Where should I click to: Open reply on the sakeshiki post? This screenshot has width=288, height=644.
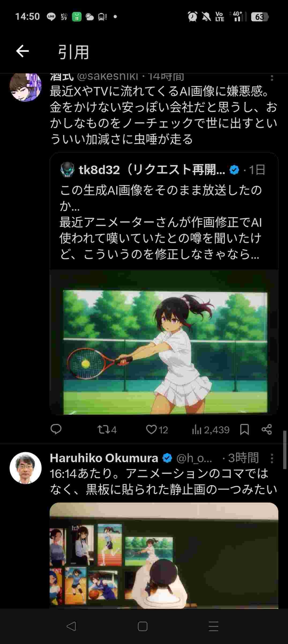pos(56,430)
